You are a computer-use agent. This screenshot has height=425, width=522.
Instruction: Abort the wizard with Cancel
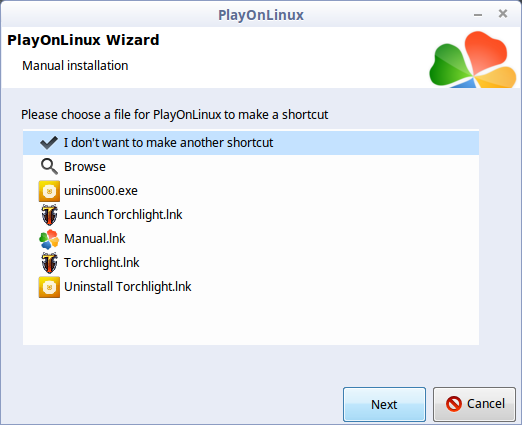pos(474,404)
